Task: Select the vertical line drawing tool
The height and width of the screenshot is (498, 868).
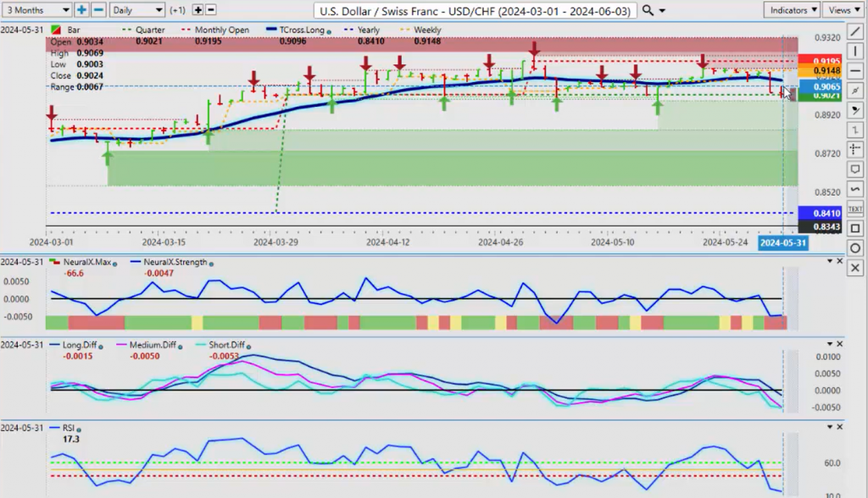Action: click(855, 51)
